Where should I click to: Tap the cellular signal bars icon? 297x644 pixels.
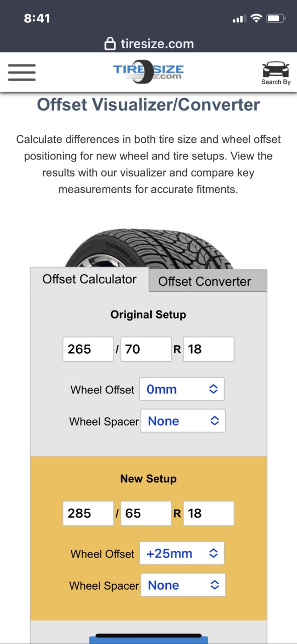pos(238,19)
